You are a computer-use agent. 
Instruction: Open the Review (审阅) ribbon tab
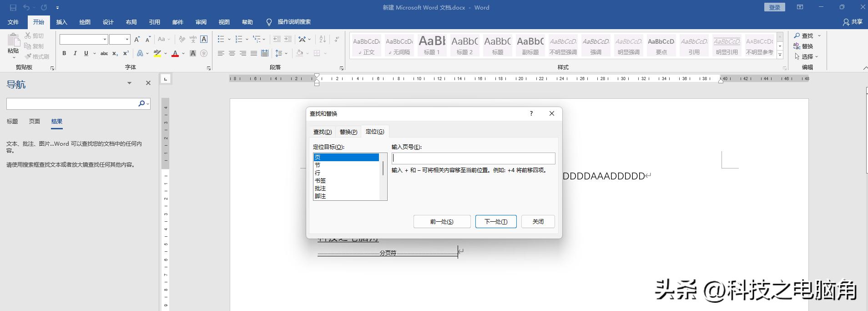[x=201, y=22]
